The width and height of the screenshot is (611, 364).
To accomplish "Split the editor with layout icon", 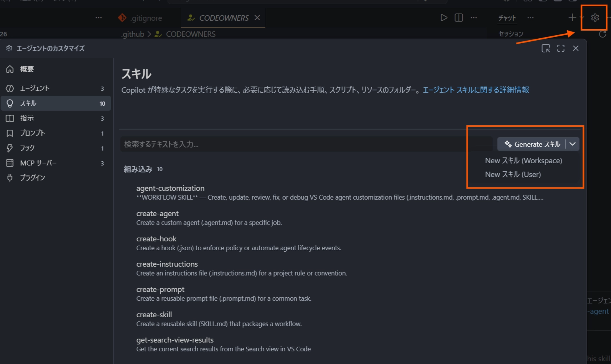I will click(459, 18).
